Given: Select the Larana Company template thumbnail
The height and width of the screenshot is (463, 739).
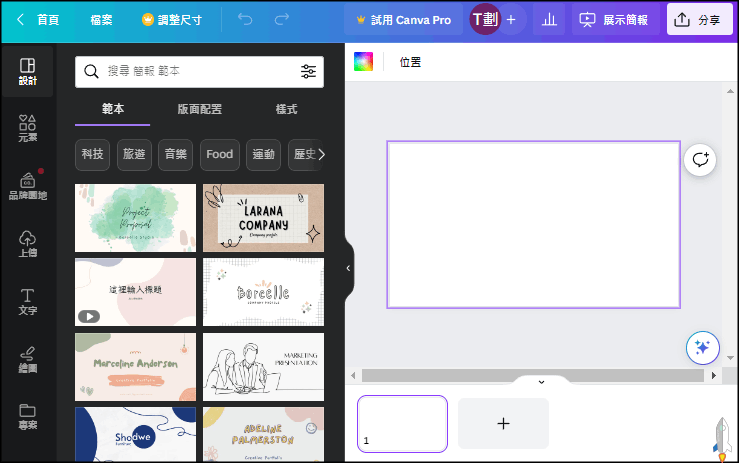Looking at the screenshot, I should click(x=263, y=218).
